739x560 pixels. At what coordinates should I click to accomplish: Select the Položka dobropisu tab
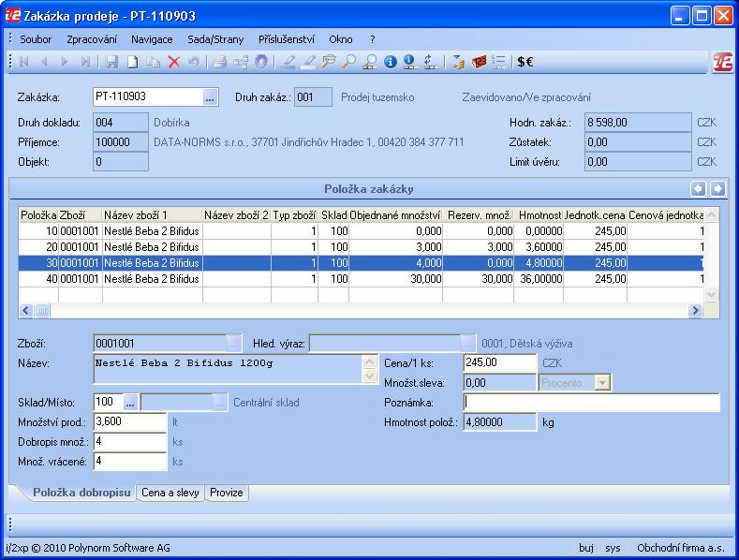pyautogui.click(x=81, y=493)
